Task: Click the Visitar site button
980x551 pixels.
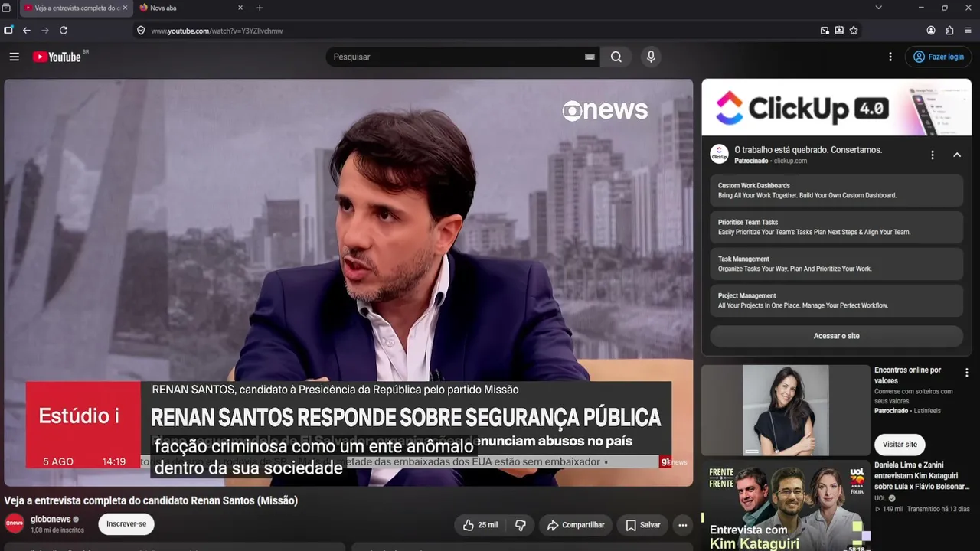Action: [900, 445]
